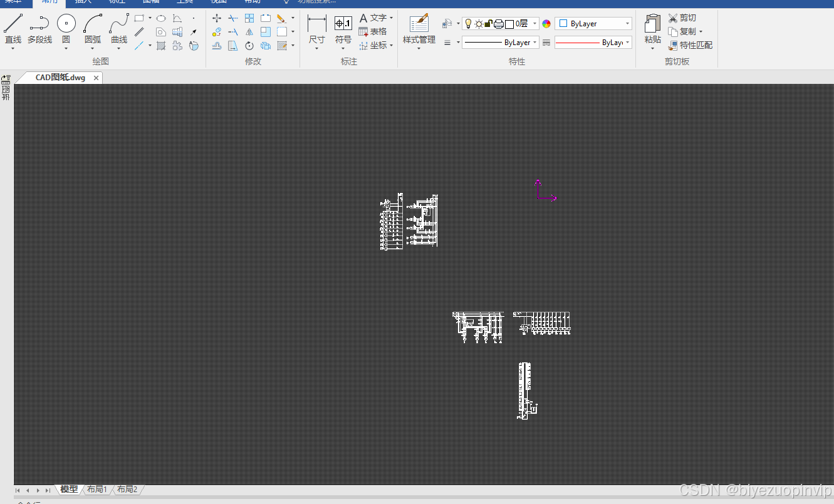Switch to the 布局1 layout tab
The width and height of the screenshot is (834, 504).
pyautogui.click(x=97, y=490)
